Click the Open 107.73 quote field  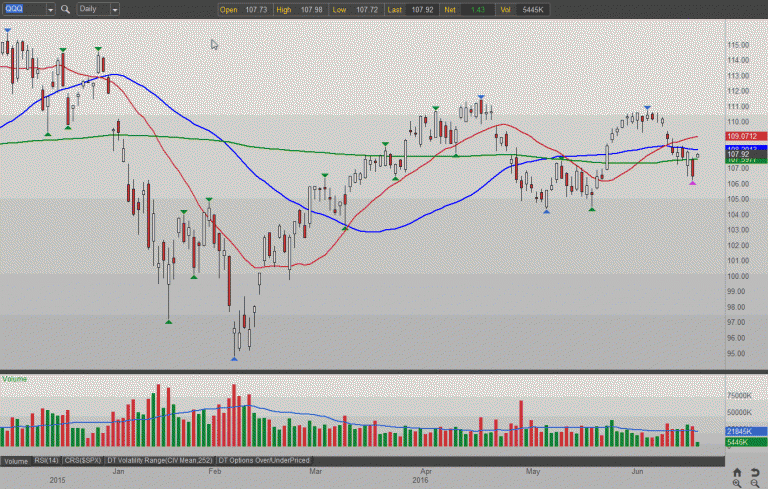point(243,10)
